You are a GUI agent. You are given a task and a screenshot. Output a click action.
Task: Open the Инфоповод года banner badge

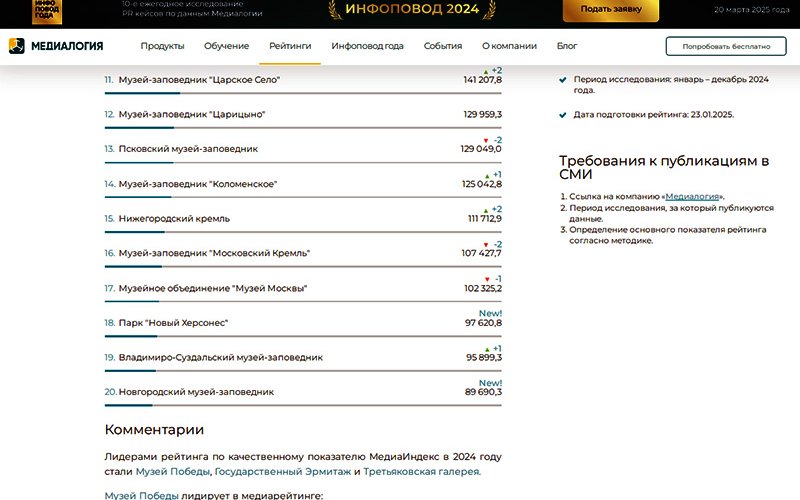46,11
